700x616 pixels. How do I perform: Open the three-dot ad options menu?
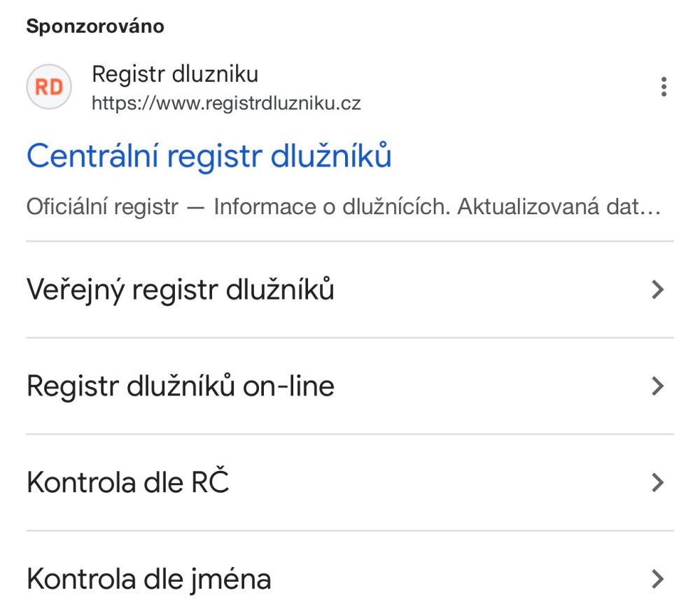tap(664, 87)
